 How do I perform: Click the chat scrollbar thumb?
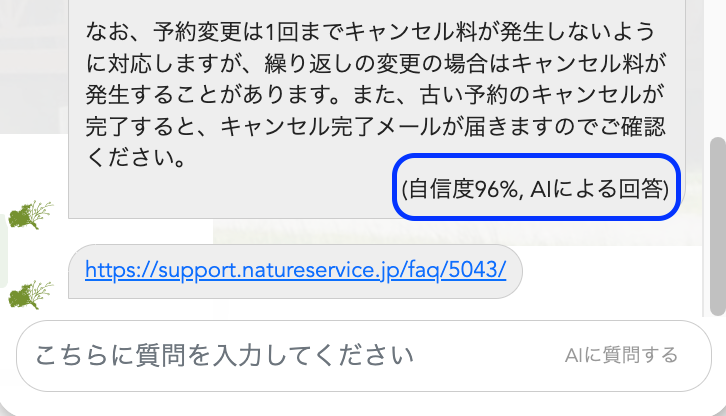tap(718, 226)
